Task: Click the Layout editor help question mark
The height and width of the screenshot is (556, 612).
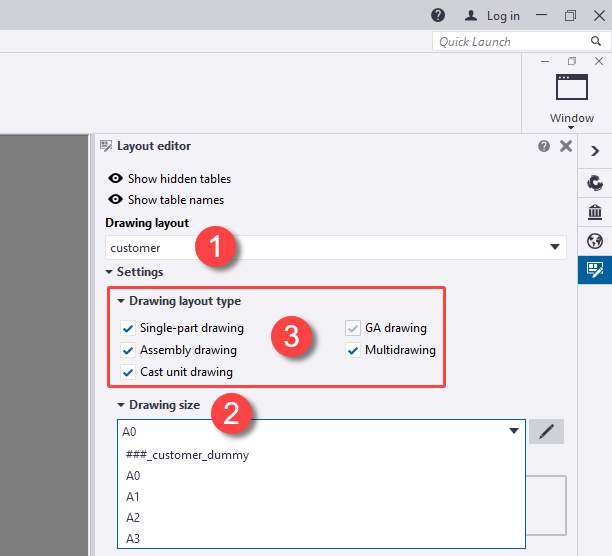Action: click(544, 146)
